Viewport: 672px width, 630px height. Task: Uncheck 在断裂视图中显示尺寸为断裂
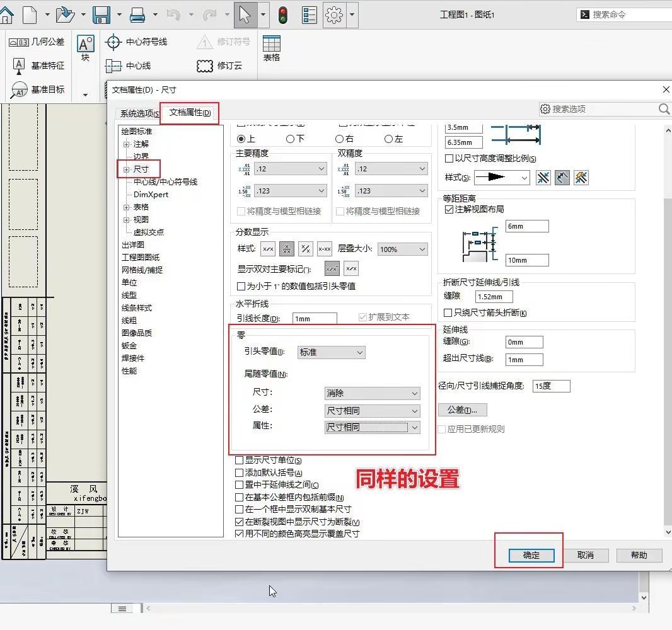click(240, 522)
